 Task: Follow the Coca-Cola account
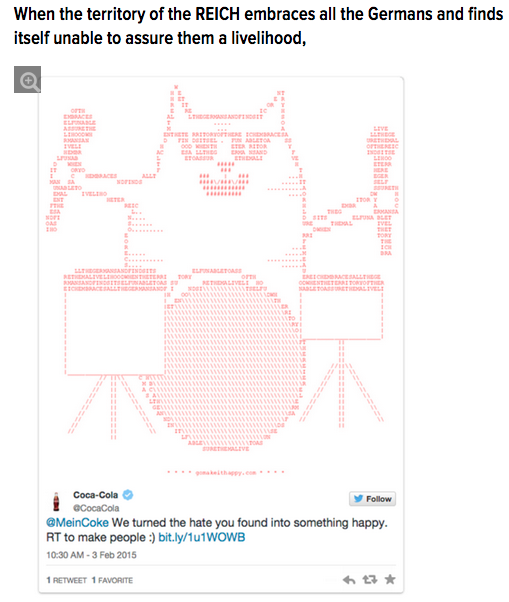pos(372,499)
